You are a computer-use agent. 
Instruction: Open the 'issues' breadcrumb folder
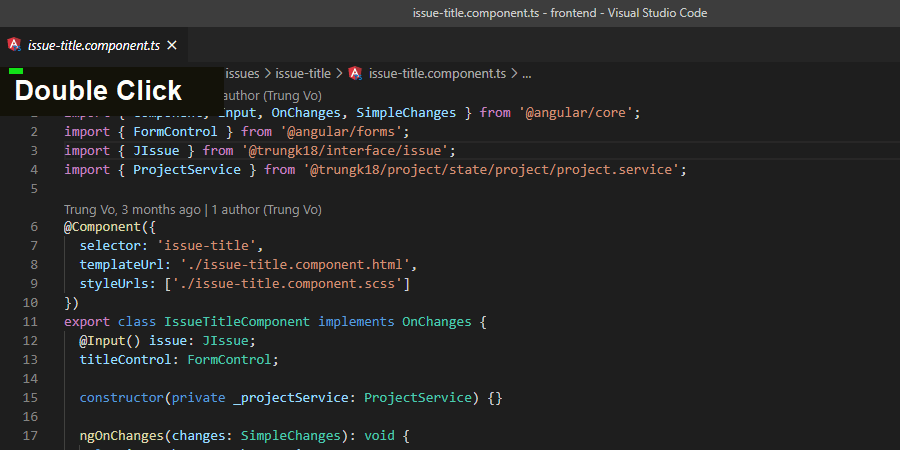tap(242, 73)
